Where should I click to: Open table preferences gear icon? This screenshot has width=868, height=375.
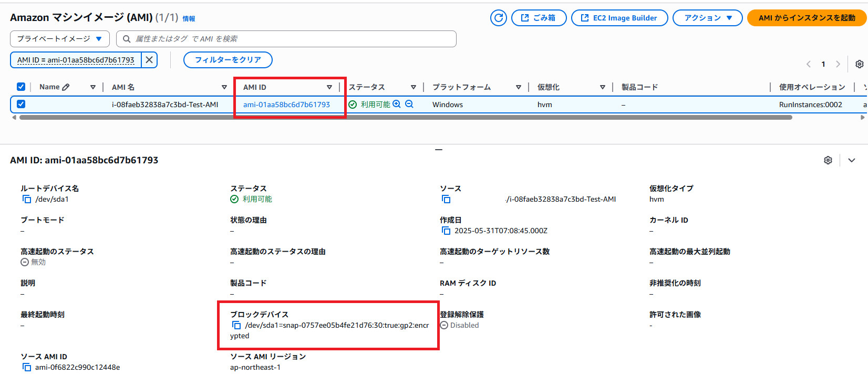860,64
